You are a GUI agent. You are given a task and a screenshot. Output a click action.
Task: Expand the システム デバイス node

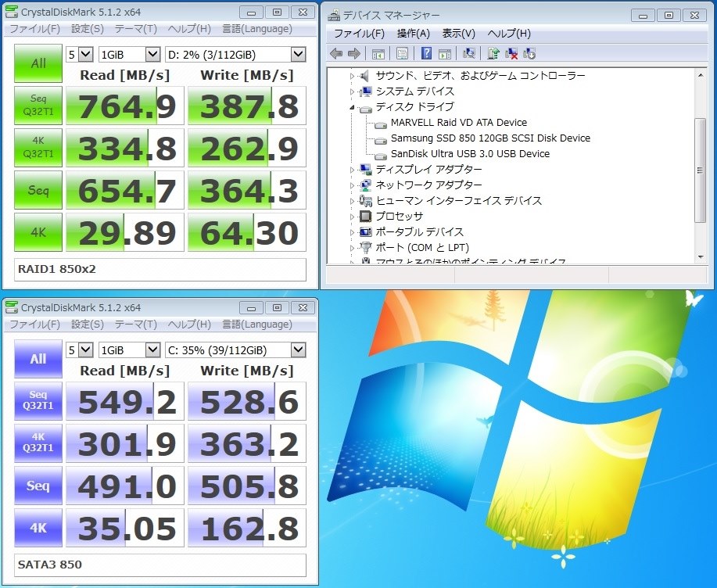[x=352, y=91]
